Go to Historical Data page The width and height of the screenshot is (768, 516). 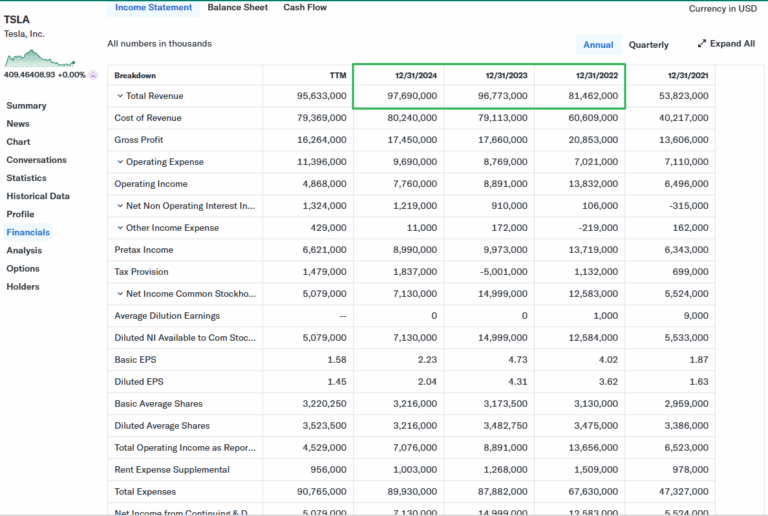38,196
